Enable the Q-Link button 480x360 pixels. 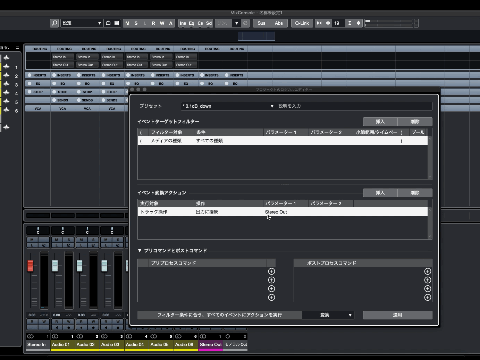click(x=302, y=23)
